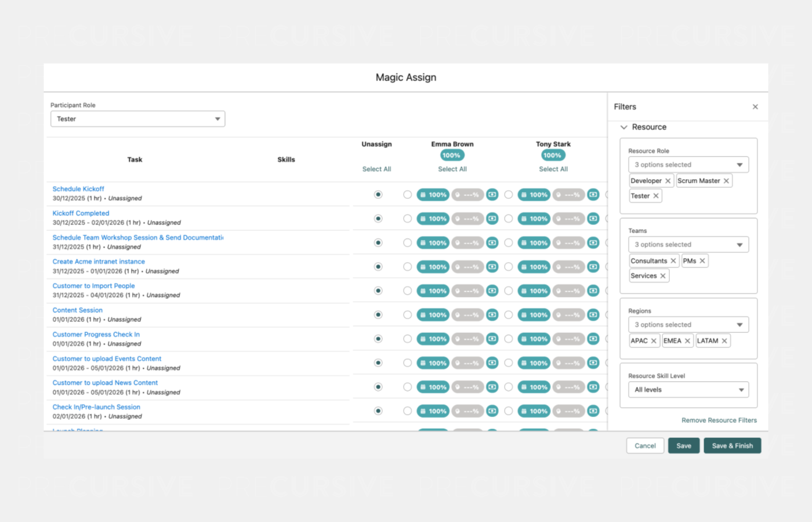Screen dimensions: 812x522
Task: Collapse the Resource filter section
Action: tap(624, 127)
